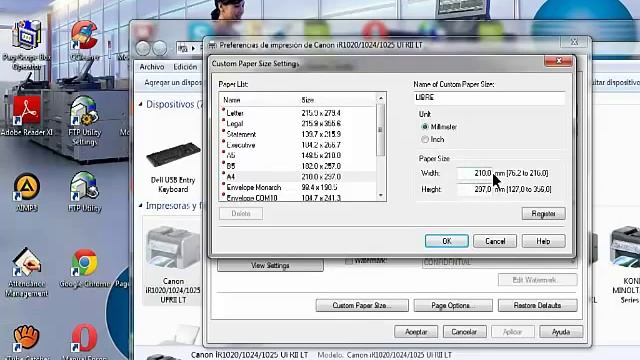Image resolution: width=640 pixels, height=360 pixels.
Task: Open FTP Utility Settings desktop icon
Action: (x=84, y=121)
